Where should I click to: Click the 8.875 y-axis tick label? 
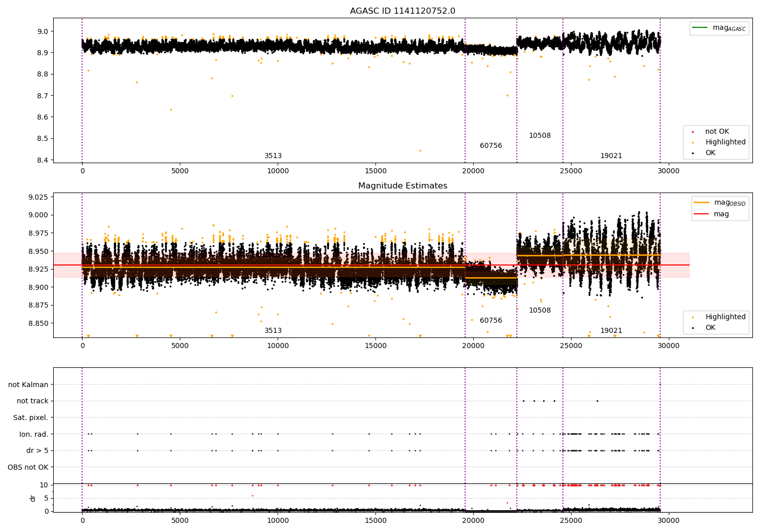click(x=38, y=305)
